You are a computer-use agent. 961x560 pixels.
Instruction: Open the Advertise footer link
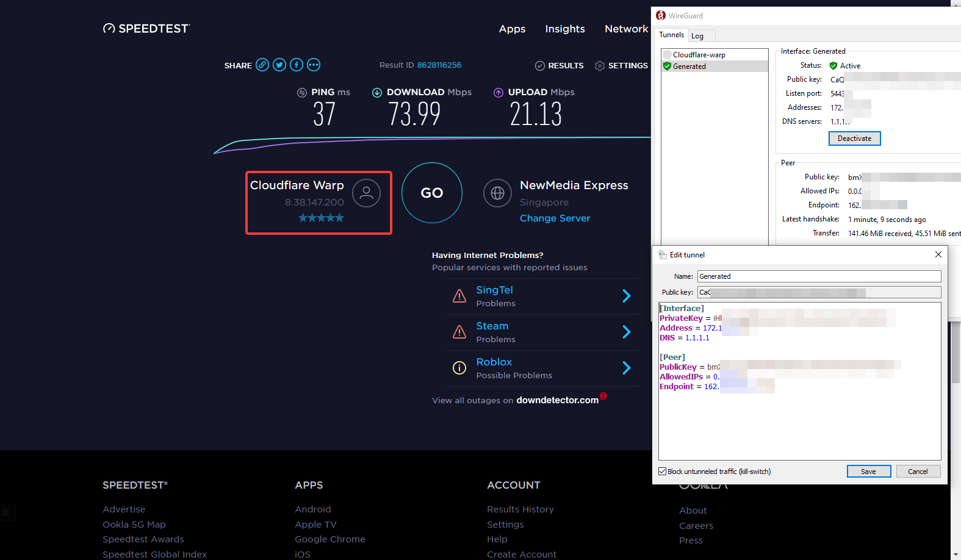[x=124, y=509]
